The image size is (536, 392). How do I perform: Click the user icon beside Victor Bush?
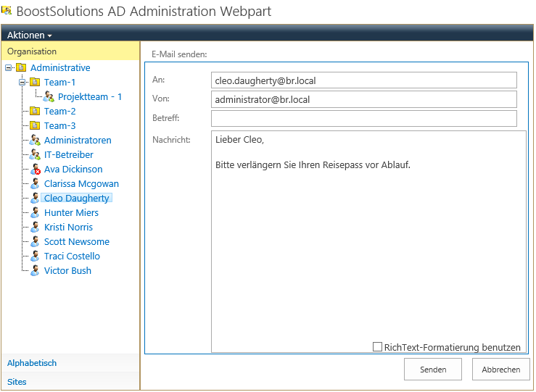[35, 270]
